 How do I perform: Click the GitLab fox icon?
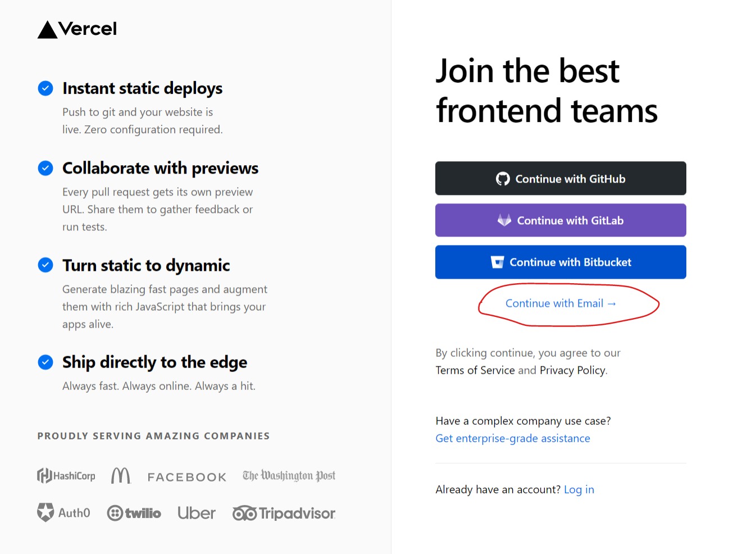pyautogui.click(x=504, y=220)
